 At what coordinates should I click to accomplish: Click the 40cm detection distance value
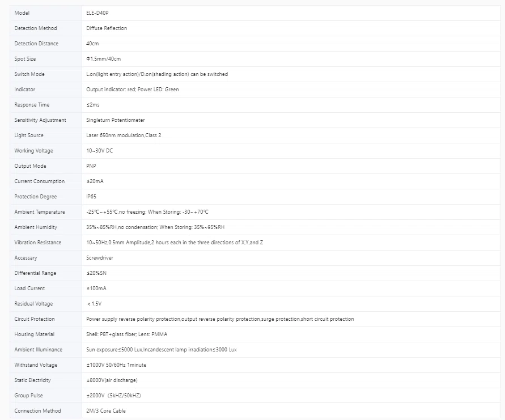tap(92, 44)
